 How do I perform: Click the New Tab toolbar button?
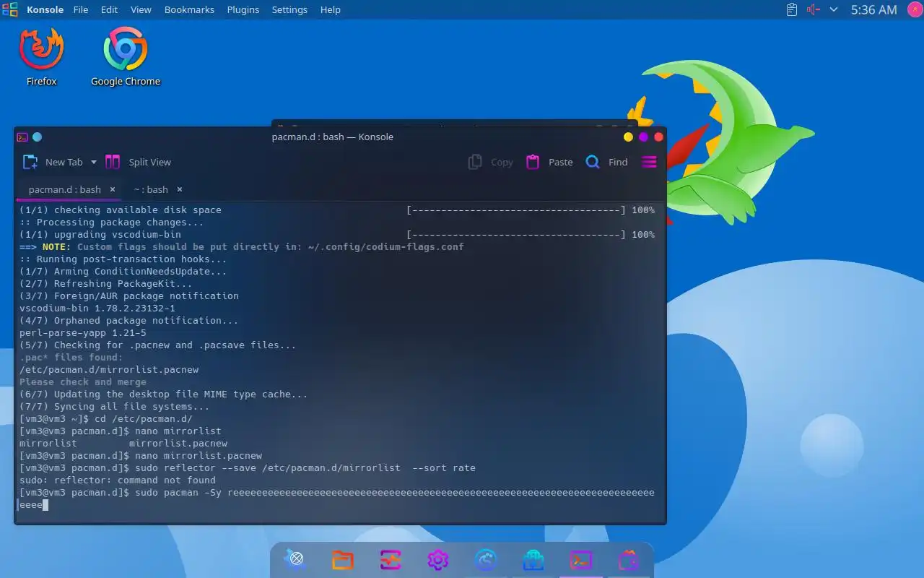point(53,162)
